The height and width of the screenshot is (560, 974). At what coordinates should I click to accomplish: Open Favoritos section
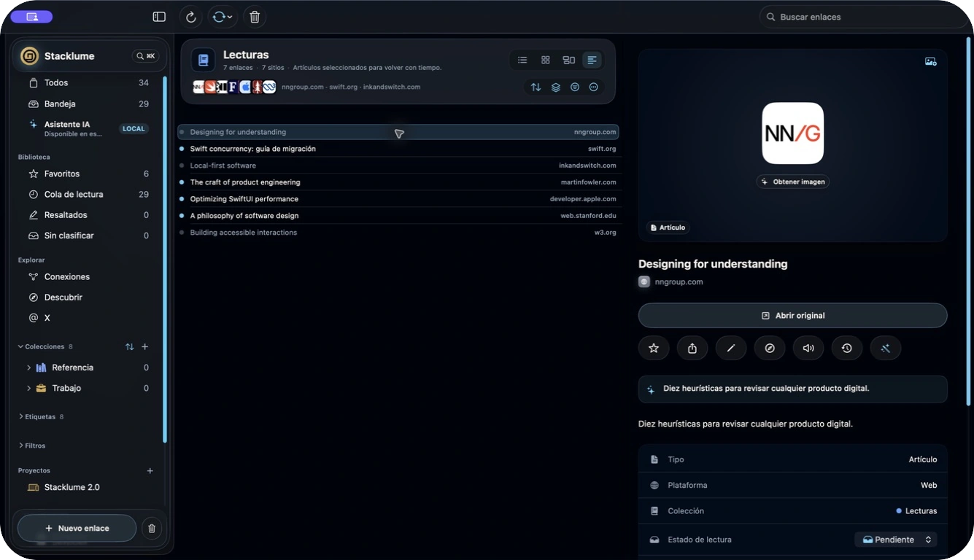coord(88,174)
